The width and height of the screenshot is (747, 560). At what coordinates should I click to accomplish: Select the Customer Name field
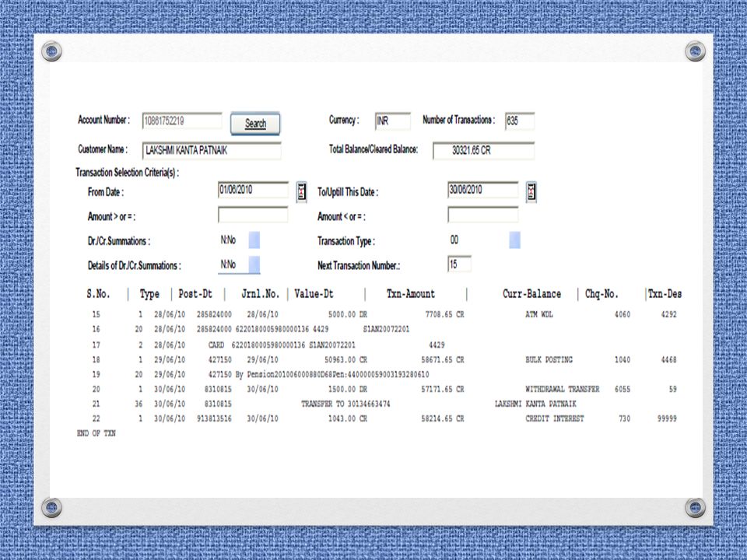point(212,150)
